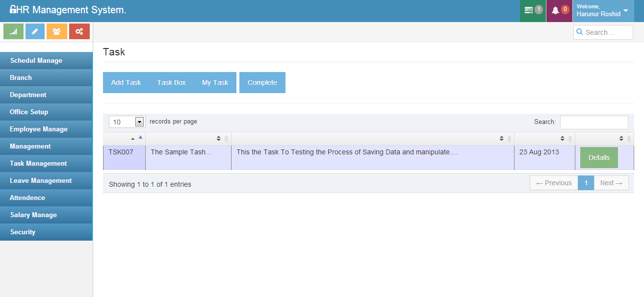644x297 pixels.
Task: Sort table by the date column
Action: [x=566, y=139]
